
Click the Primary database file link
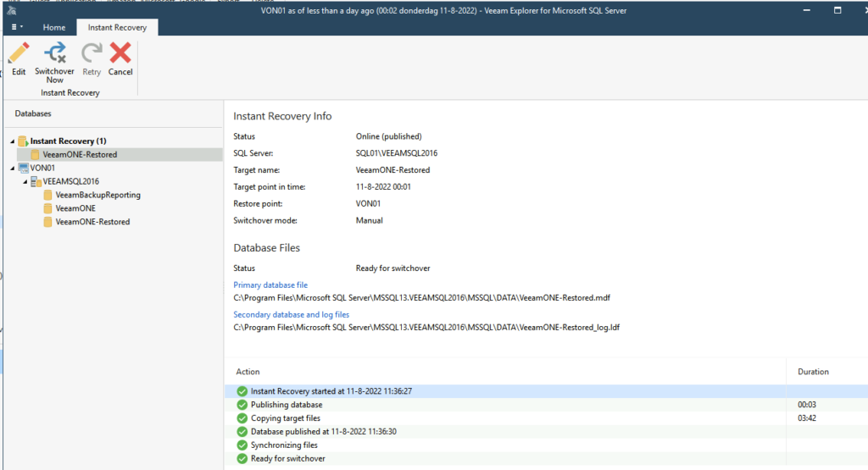click(270, 285)
